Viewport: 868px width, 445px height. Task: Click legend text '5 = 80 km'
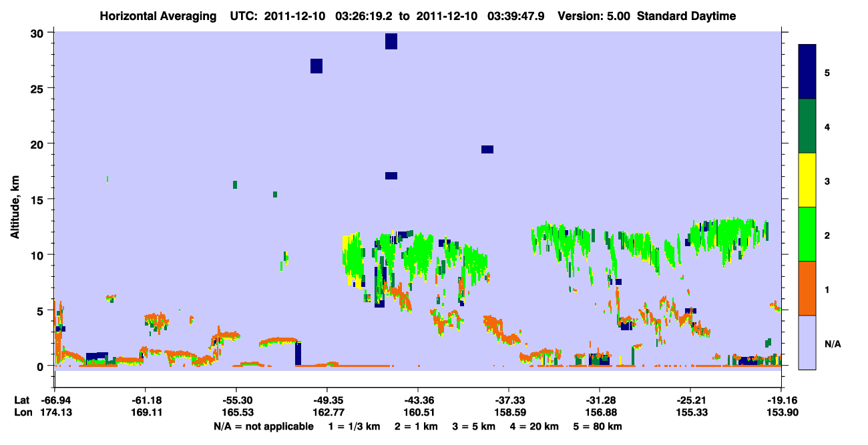tap(596, 426)
